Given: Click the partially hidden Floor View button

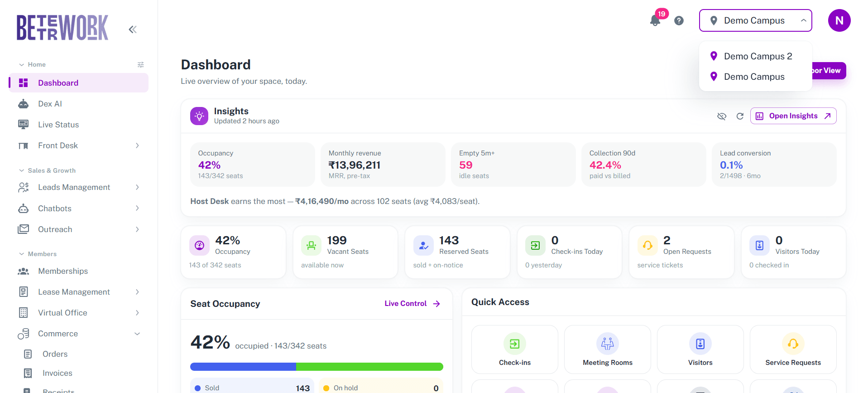Looking at the screenshot, I should click(829, 71).
